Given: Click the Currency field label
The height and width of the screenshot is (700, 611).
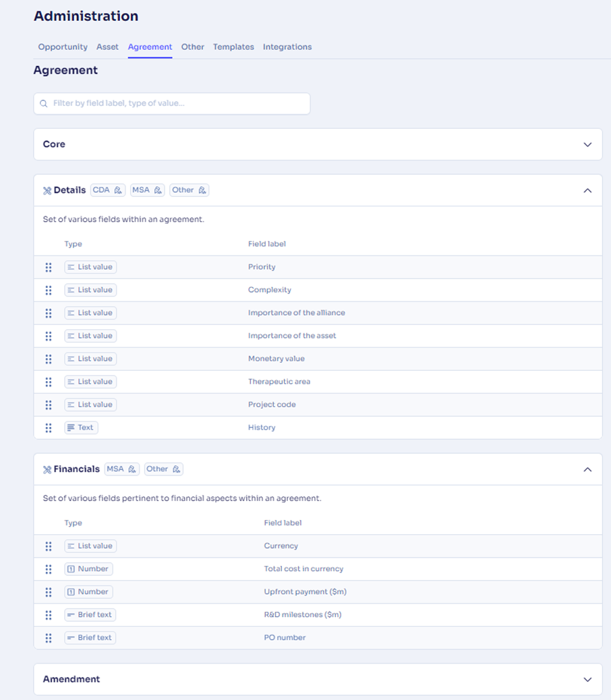Looking at the screenshot, I should tap(281, 546).
